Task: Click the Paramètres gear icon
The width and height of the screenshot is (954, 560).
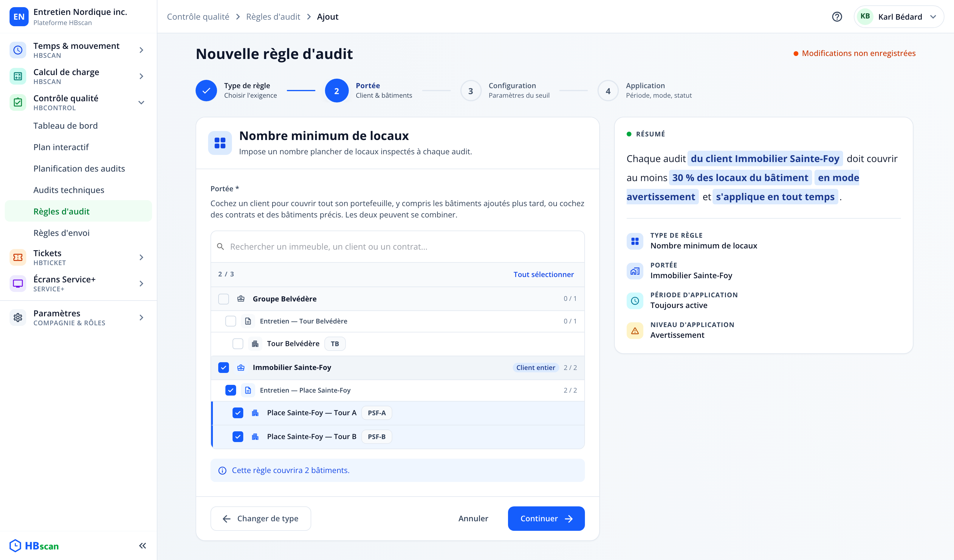Action: point(18,318)
